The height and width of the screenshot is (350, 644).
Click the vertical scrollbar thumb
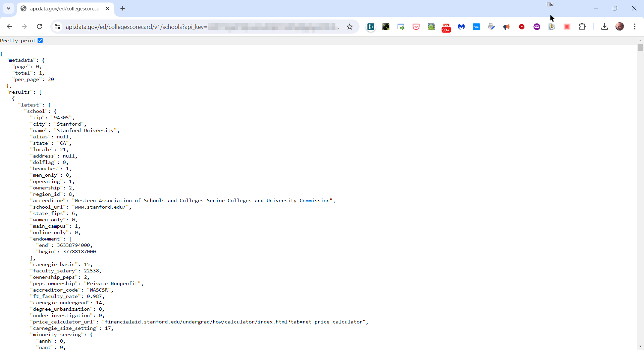click(x=640, y=47)
